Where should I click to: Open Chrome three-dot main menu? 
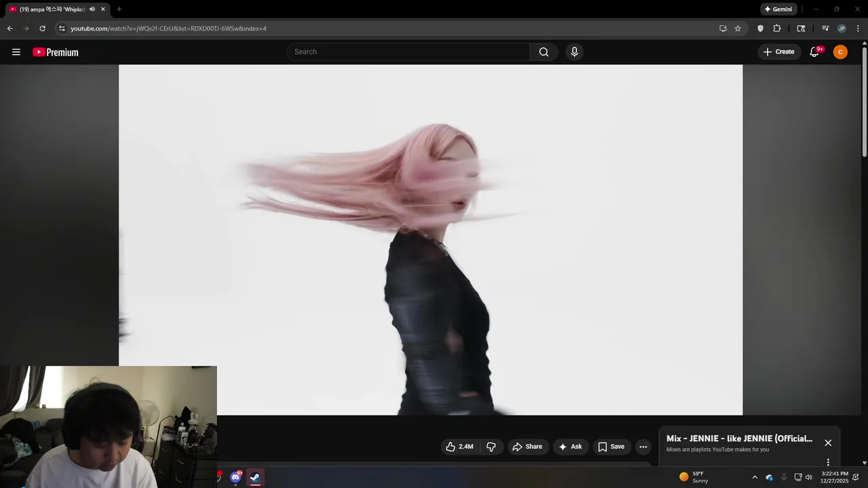click(x=858, y=28)
